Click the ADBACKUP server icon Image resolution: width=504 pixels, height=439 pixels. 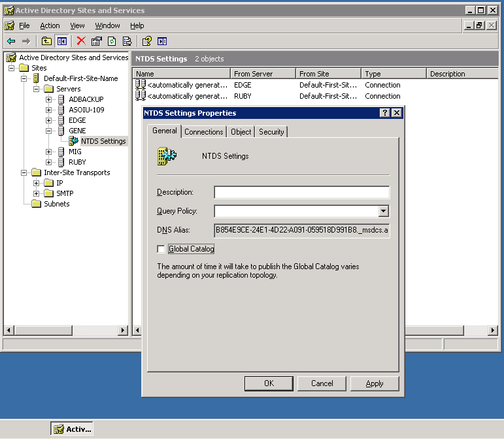(x=61, y=99)
